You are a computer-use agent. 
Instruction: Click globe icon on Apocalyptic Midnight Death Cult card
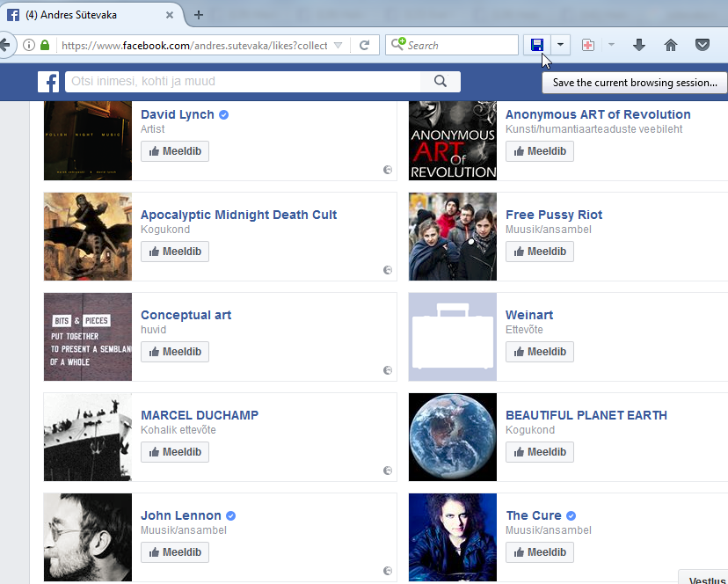(x=388, y=270)
